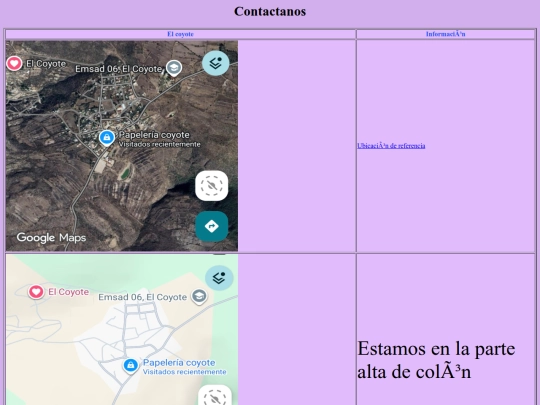
Task: Click the compass location icon on street map
Action: coord(215,396)
